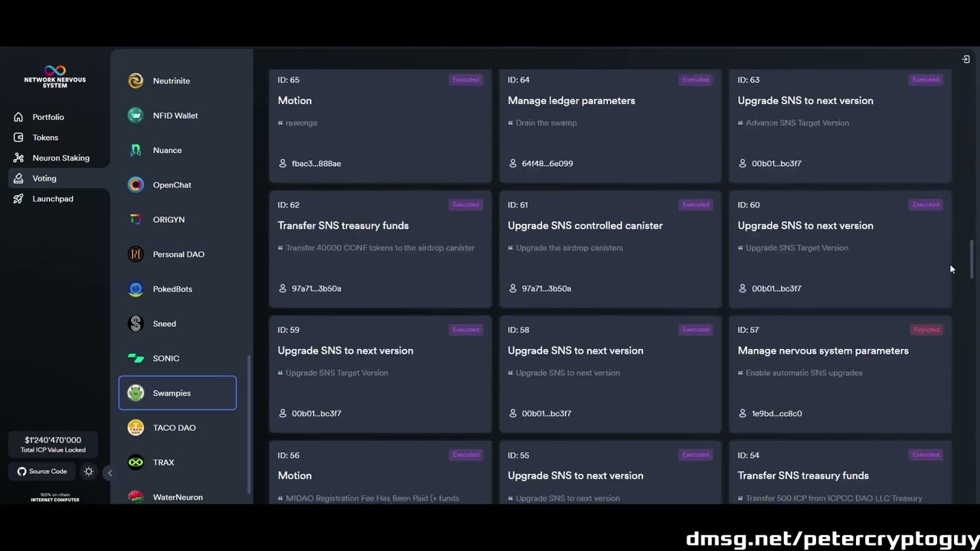Click the Executed badge on ID 54
The height and width of the screenshot is (551, 980).
926,455
